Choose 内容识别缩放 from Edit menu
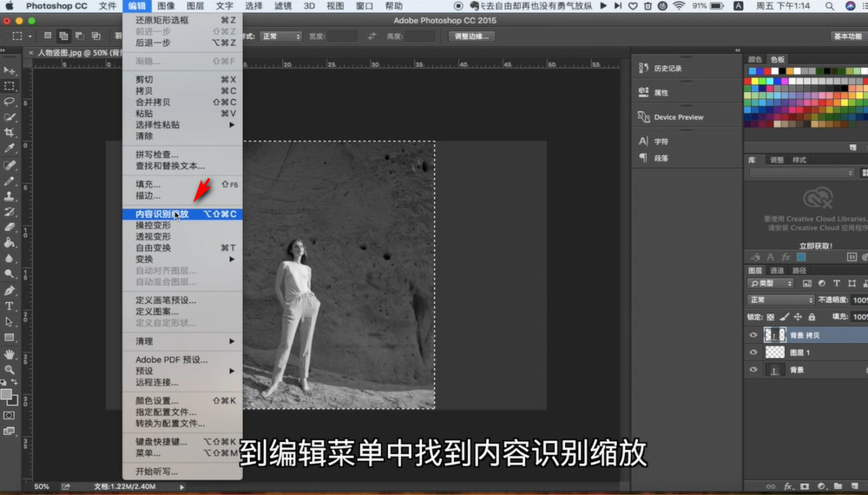 [x=182, y=214]
